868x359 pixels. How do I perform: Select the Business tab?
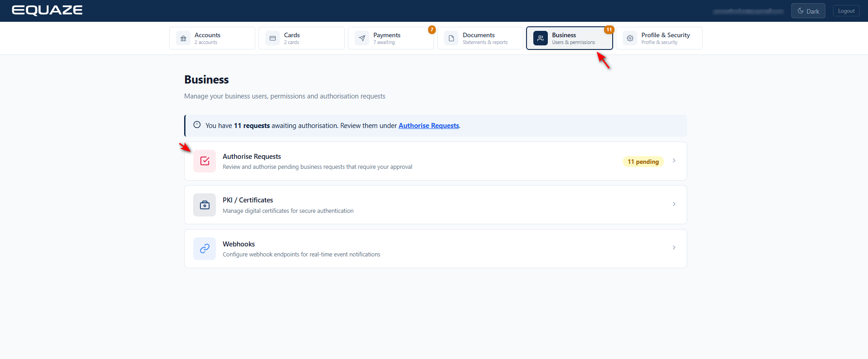[570, 38]
